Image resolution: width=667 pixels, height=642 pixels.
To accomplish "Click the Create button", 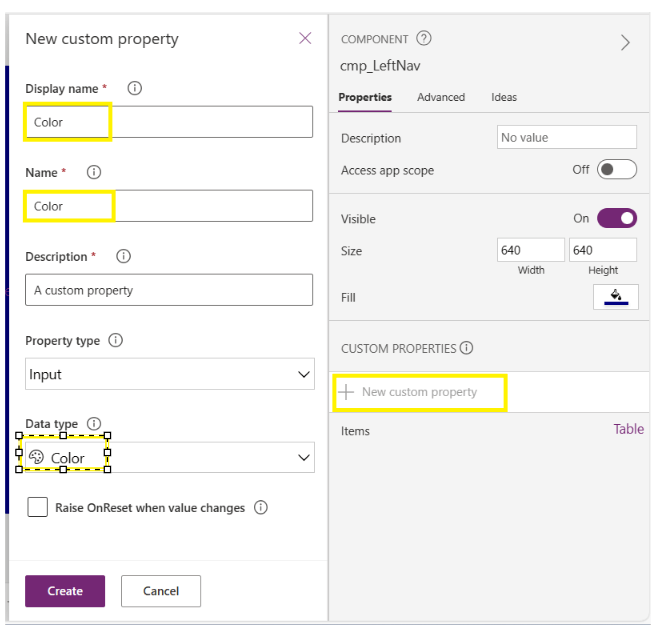I will point(65,591).
